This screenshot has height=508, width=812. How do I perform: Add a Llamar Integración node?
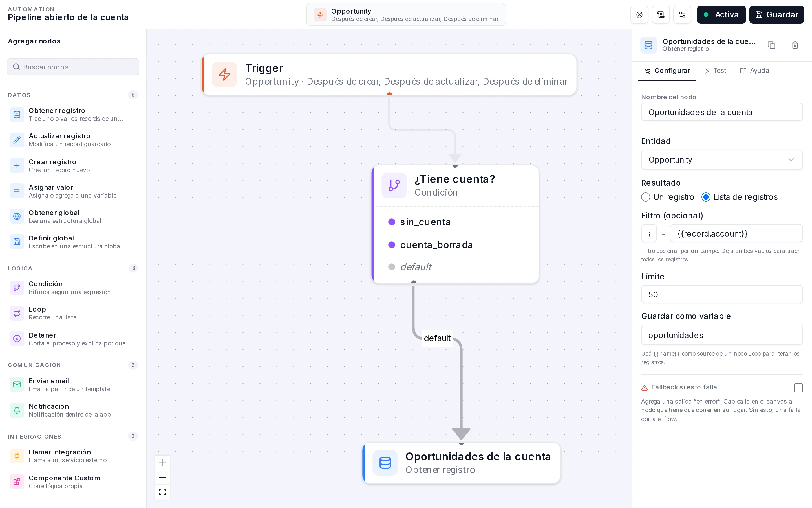73,456
